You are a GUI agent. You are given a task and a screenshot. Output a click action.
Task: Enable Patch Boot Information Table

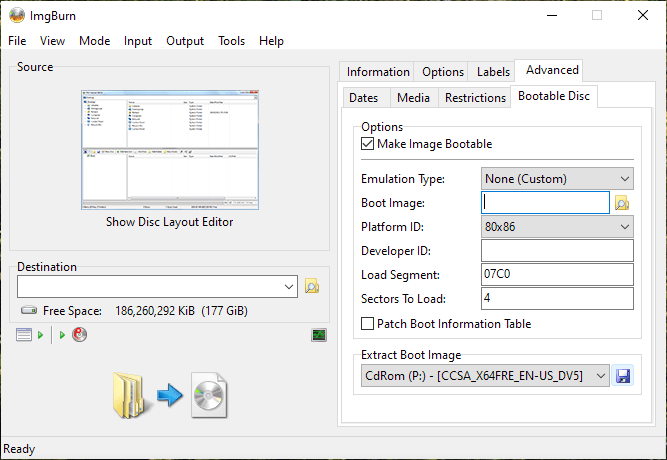[x=368, y=324]
